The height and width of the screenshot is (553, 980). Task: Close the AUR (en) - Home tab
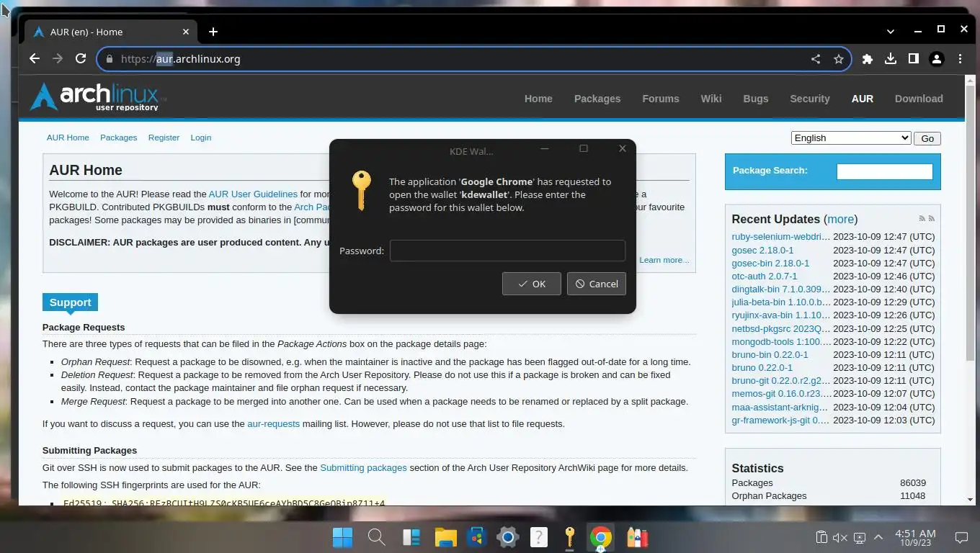pyautogui.click(x=186, y=32)
